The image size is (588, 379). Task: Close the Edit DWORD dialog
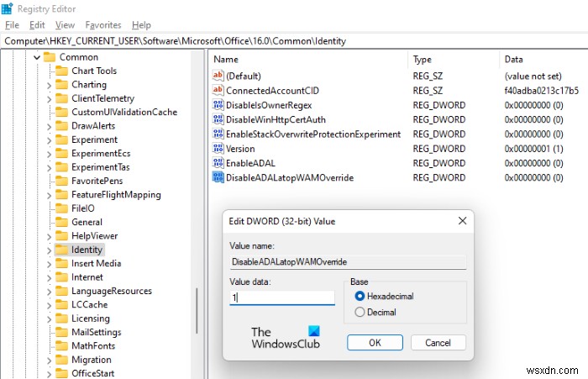tap(461, 221)
